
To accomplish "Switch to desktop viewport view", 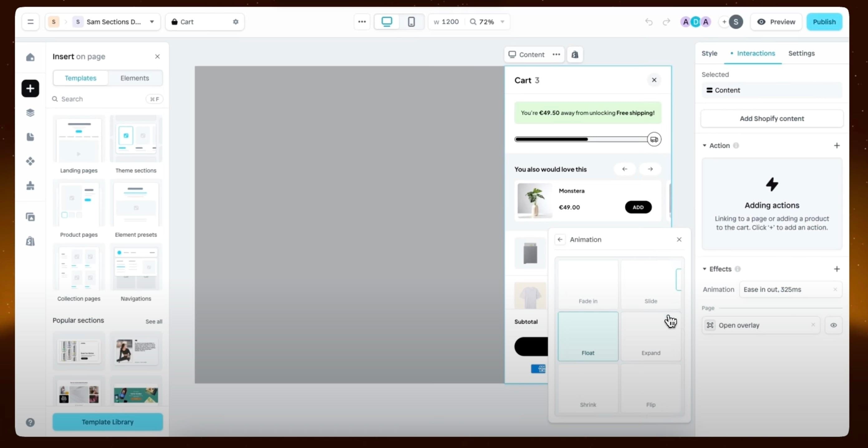I will [387, 22].
